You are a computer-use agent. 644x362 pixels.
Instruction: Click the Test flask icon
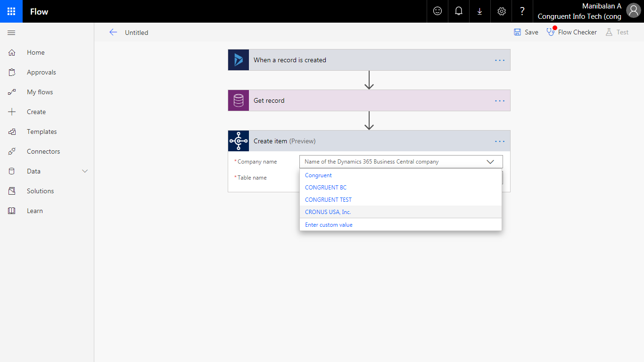(609, 32)
